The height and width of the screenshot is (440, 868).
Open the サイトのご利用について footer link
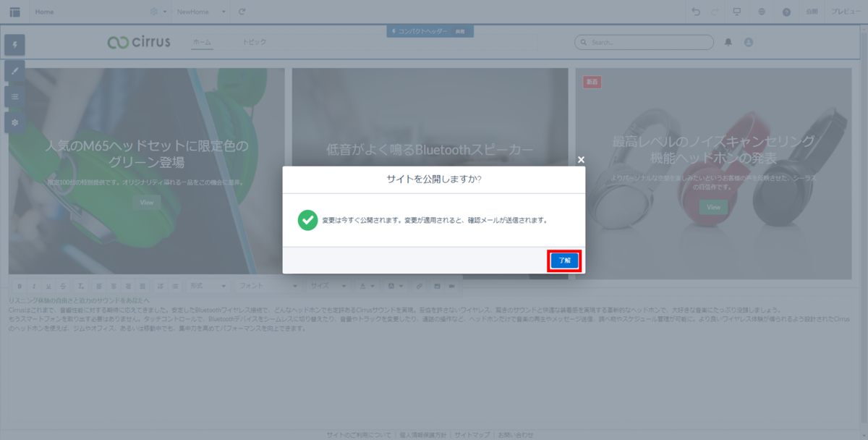(359, 435)
